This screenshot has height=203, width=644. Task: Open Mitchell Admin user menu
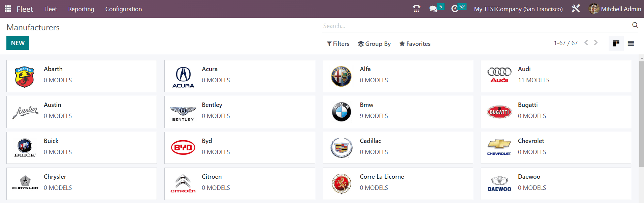(x=615, y=9)
